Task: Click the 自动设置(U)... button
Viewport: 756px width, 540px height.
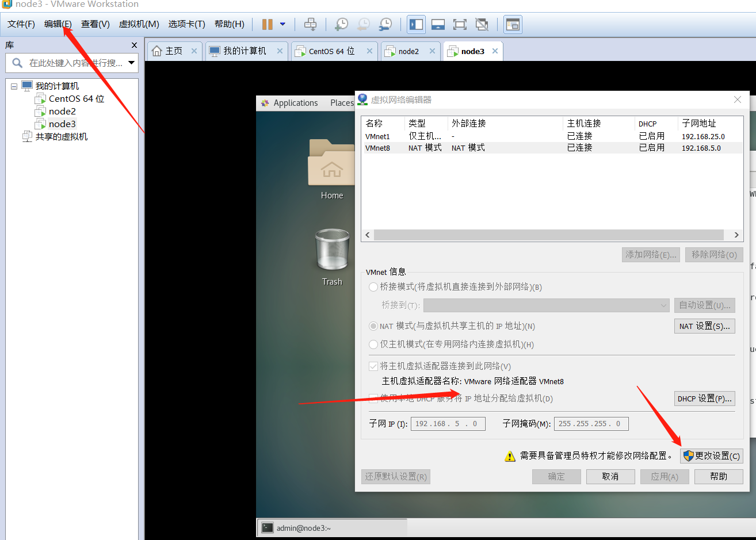Action: [x=705, y=305]
